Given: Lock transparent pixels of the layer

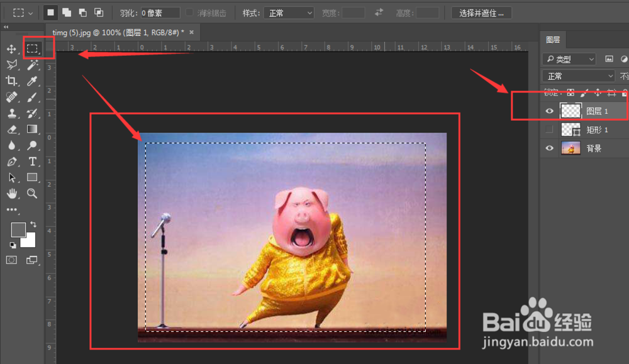Looking at the screenshot, I should (571, 93).
